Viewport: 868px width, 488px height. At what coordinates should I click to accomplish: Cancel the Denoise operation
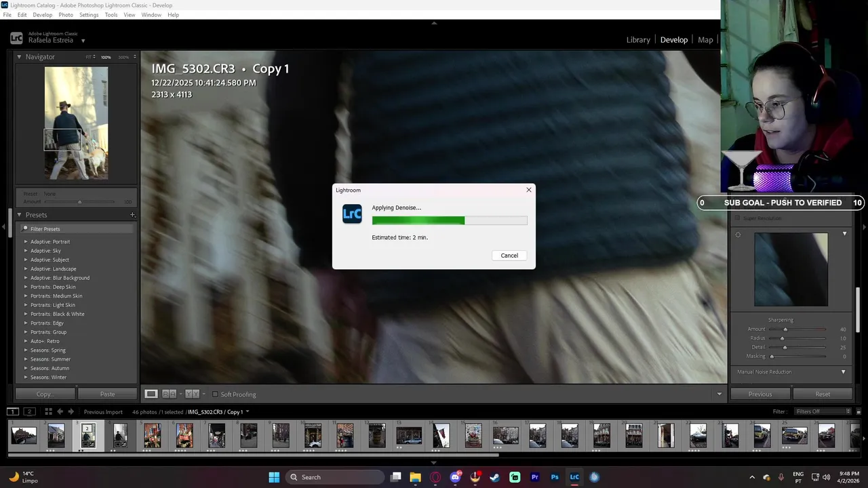pyautogui.click(x=509, y=256)
